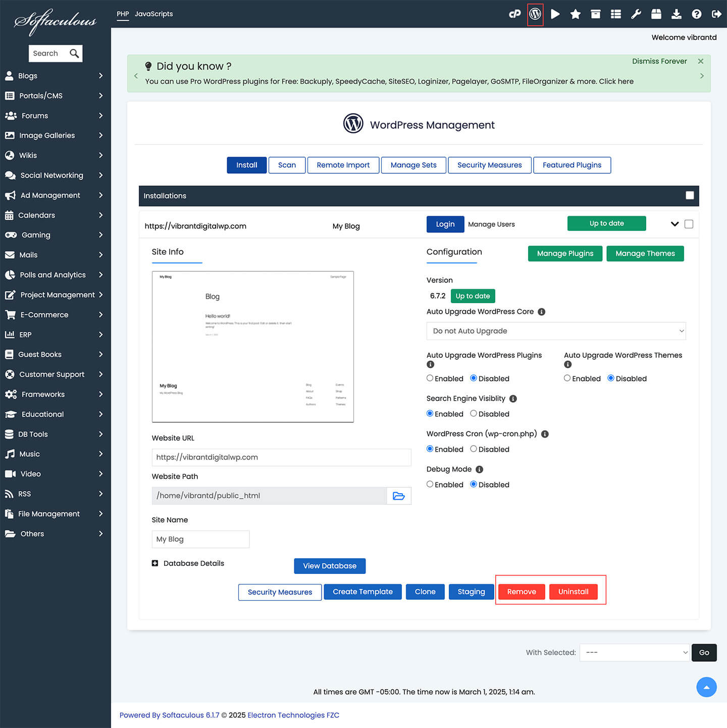Screen dimensions: 727x728
Task: Expand the Frameworks category
Action: click(x=101, y=394)
